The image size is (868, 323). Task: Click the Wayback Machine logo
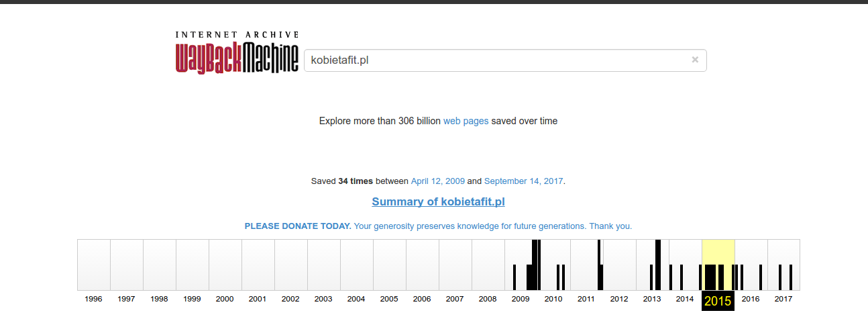click(x=237, y=53)
